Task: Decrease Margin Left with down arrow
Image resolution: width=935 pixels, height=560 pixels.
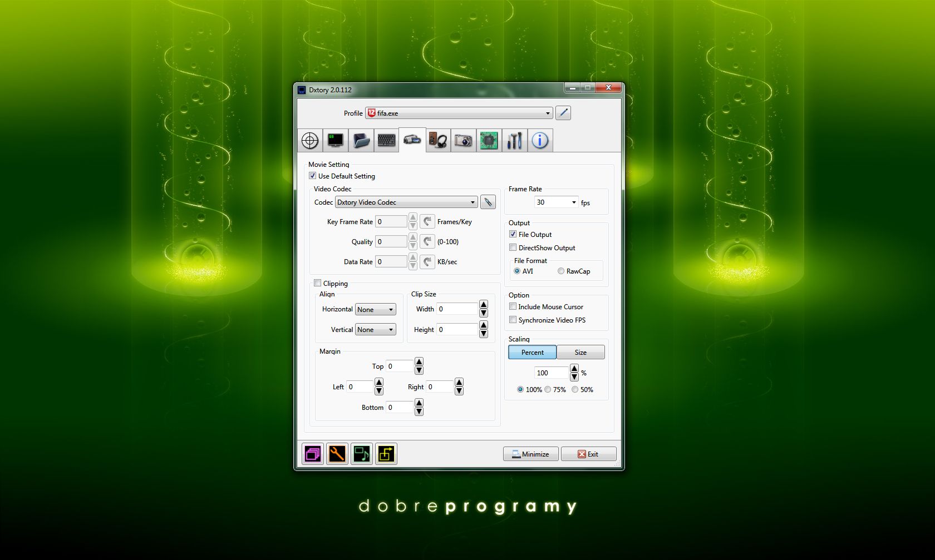Action: click(379, 391)
